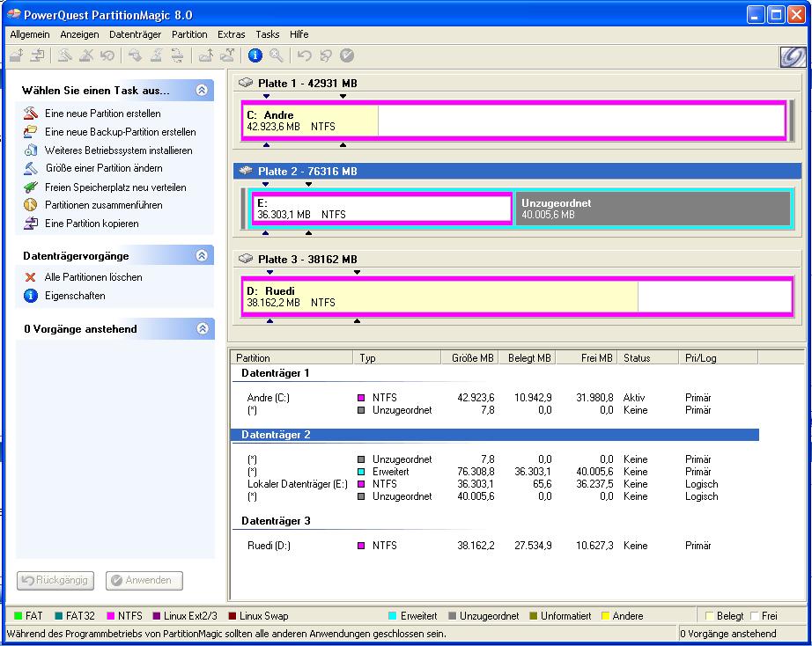The width and height of the screenshot is (812, 646).
Task: Select the D: Ruedi partition bar
Action: (x=517, y=297)
